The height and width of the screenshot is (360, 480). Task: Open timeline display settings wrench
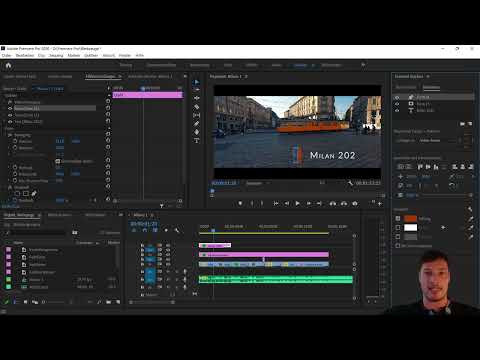tap(177, 230)
